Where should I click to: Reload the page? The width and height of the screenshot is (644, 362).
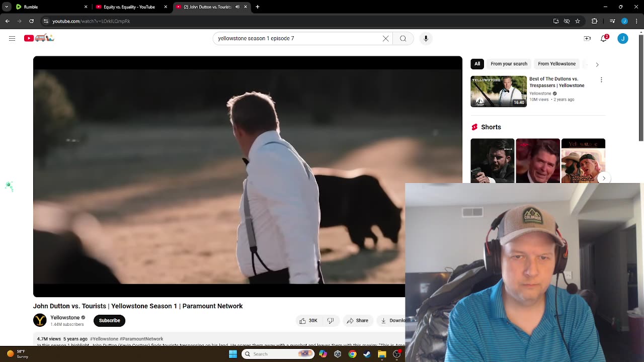coord(31,21)
